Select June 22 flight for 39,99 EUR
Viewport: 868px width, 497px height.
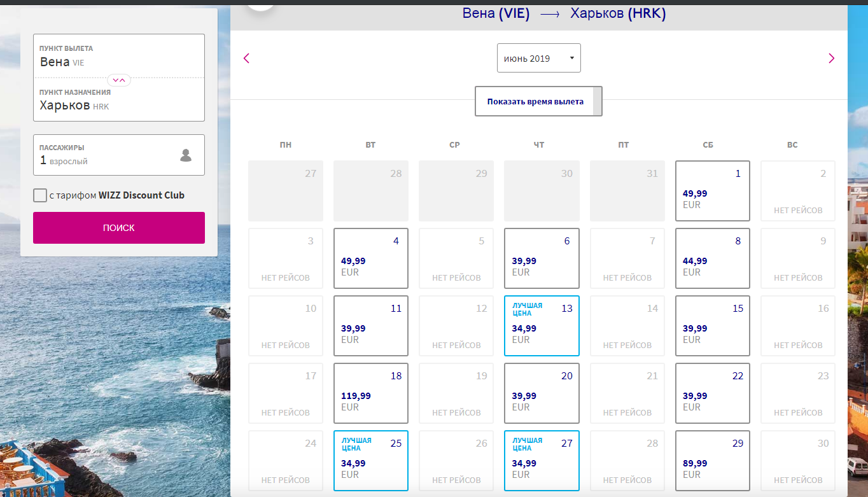click(x=713, y=393)
